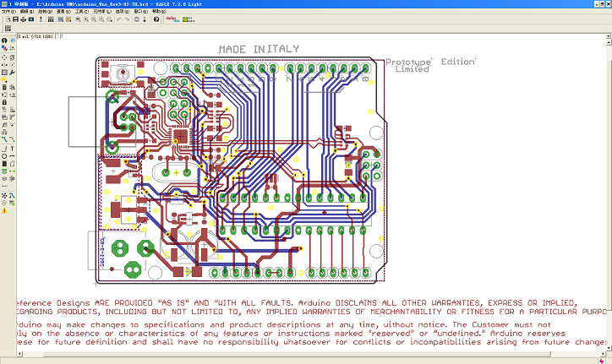Click the command line input field
612x364 pixels.
(334, 36)
